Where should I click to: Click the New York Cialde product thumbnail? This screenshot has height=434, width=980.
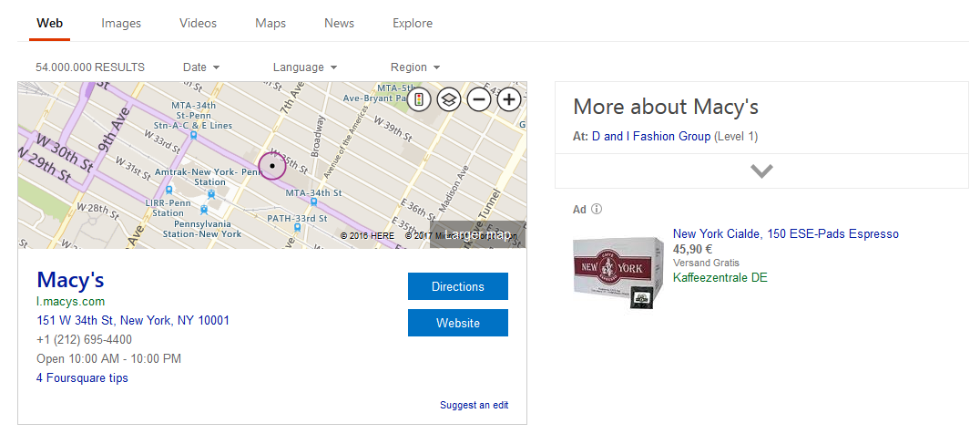618,272
